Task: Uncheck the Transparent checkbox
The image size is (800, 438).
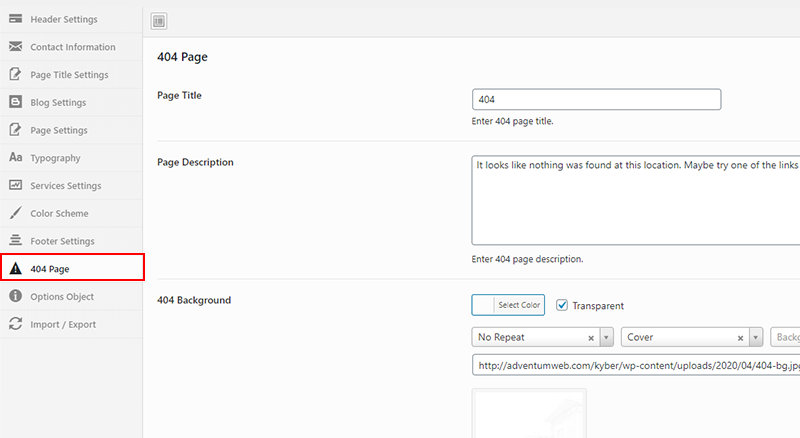Action: tap(562, 305)
